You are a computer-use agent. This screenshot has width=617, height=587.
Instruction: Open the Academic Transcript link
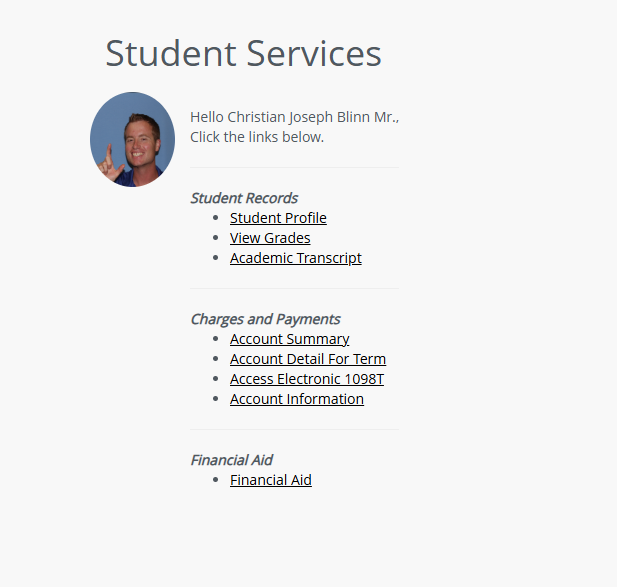[x=296, y=258]
